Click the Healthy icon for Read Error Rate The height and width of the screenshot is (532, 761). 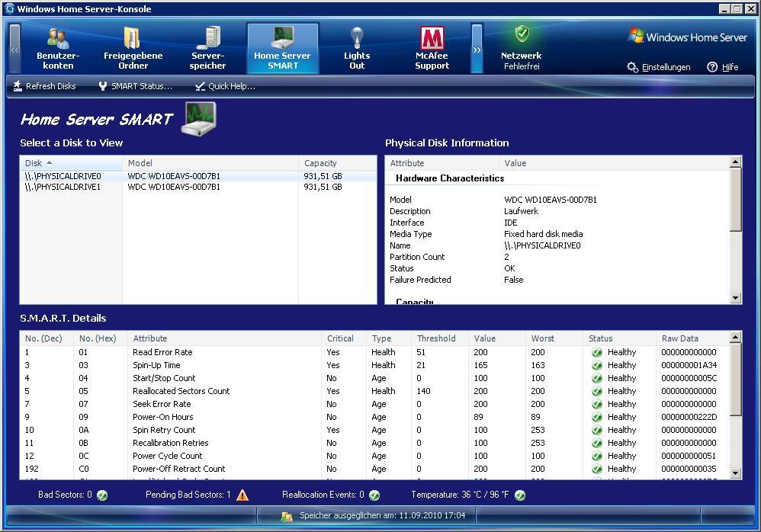pyautogui.click(x=597, y=353)
